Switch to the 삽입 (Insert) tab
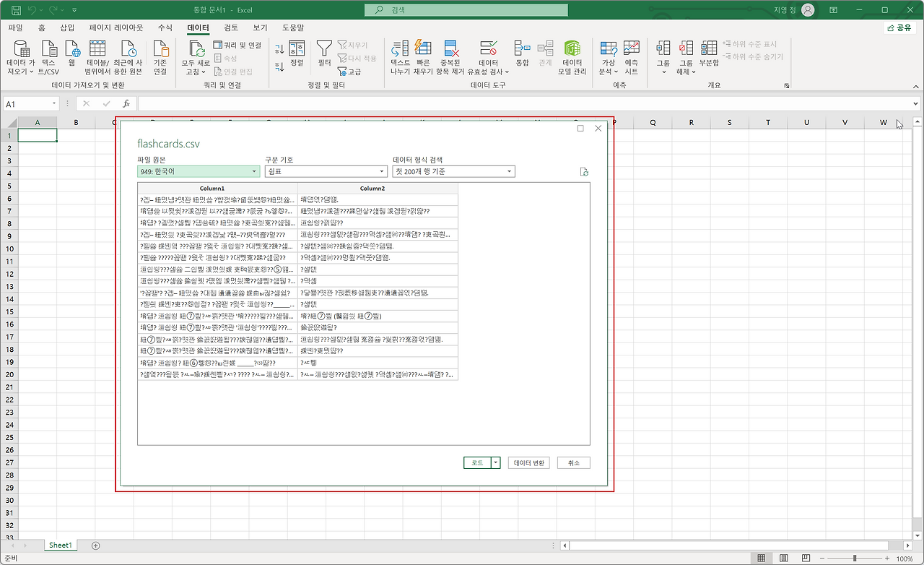Image resolution: width=924 pixels, height=565 pixels. 67,27
